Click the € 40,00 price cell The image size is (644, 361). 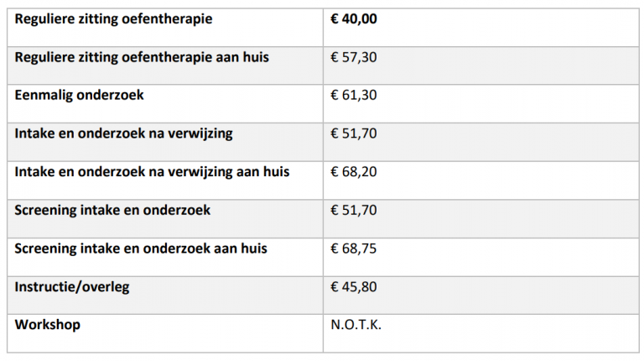point(354,19)
